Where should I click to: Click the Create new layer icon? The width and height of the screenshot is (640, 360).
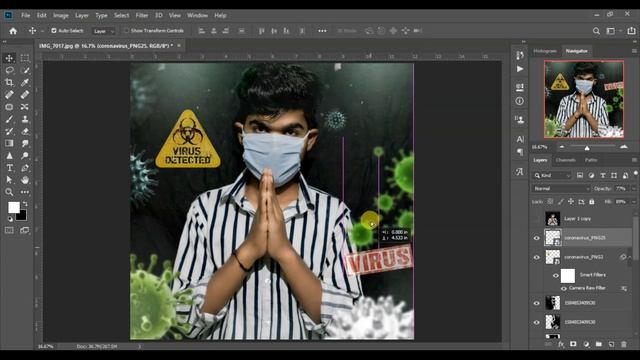(611, 344)
